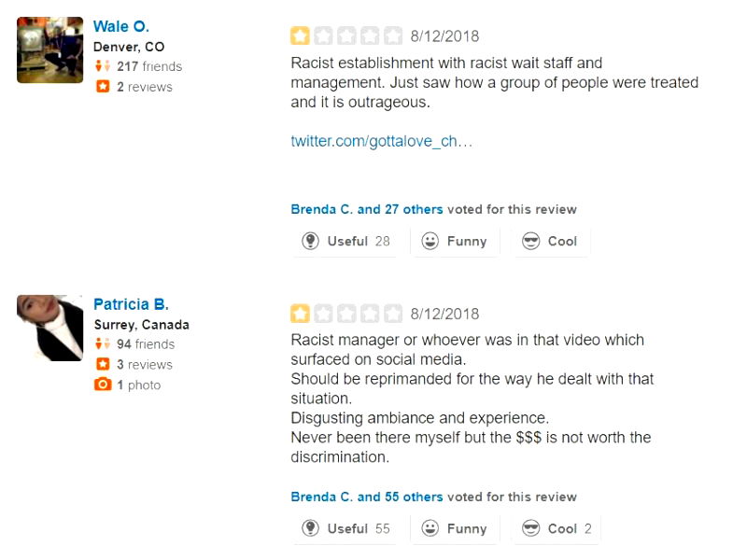Mark Patricia B.'s review as Cool
This screenshot has width=747, height=560.
[557, 528]
